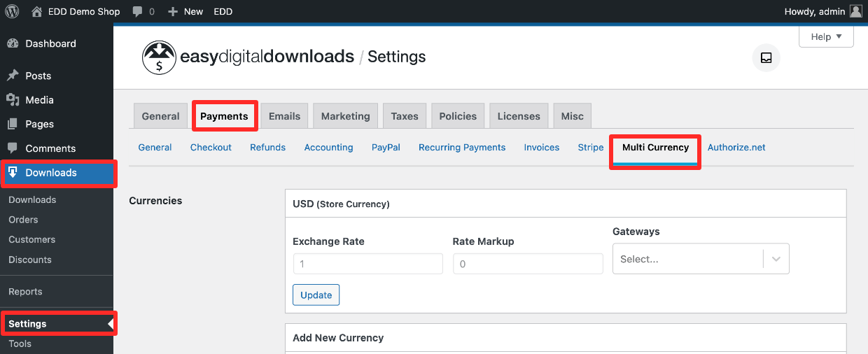
Task: Open the Accounting sub-tab
Action: 328,148
